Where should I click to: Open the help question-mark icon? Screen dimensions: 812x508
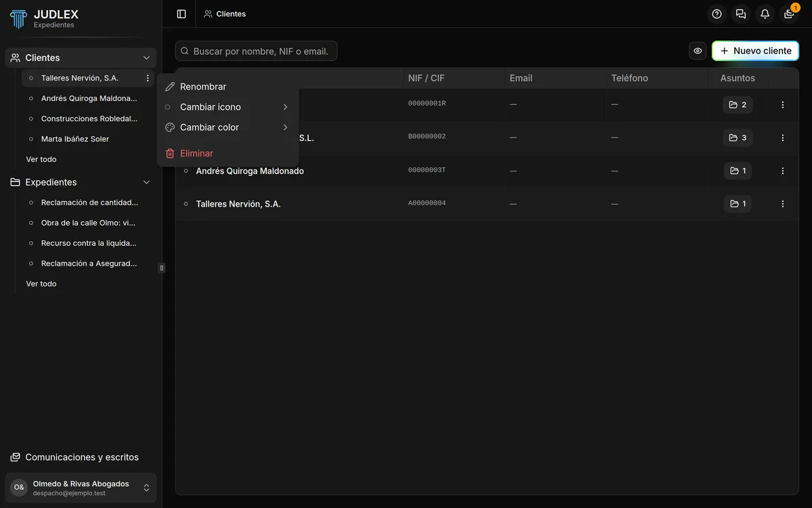click(x=717, y=14)
